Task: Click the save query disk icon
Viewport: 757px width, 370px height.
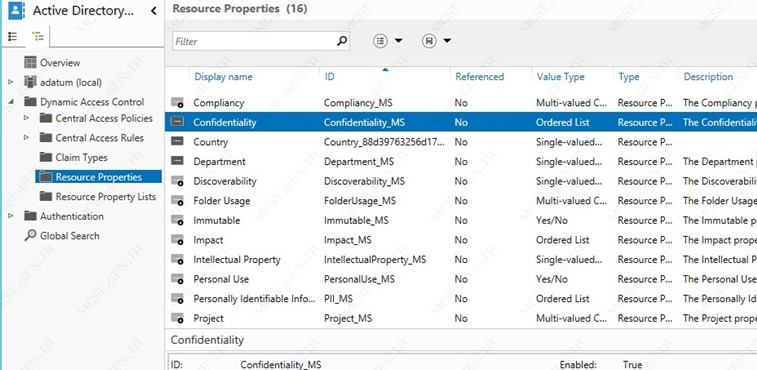Action: [x=429, y=41]
